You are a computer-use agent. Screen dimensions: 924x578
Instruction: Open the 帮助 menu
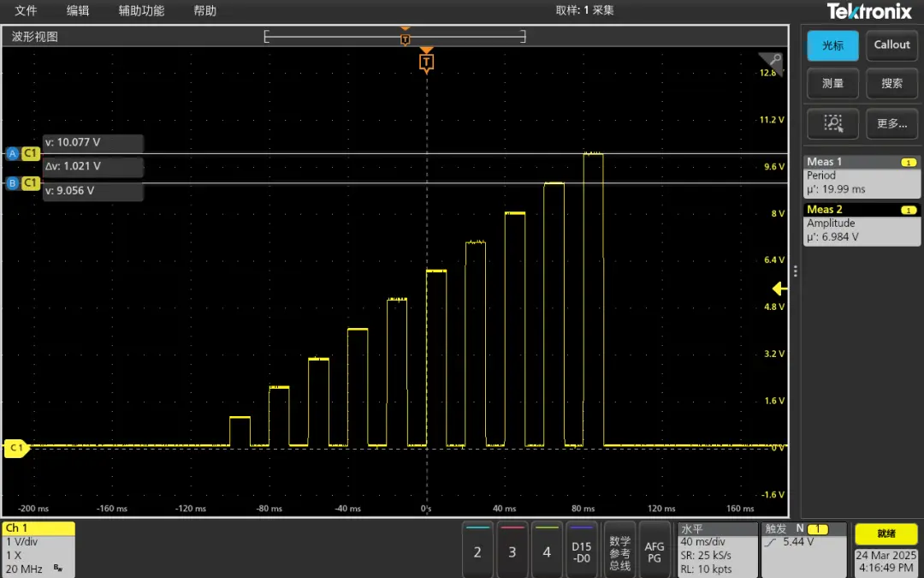click(205, 10)
